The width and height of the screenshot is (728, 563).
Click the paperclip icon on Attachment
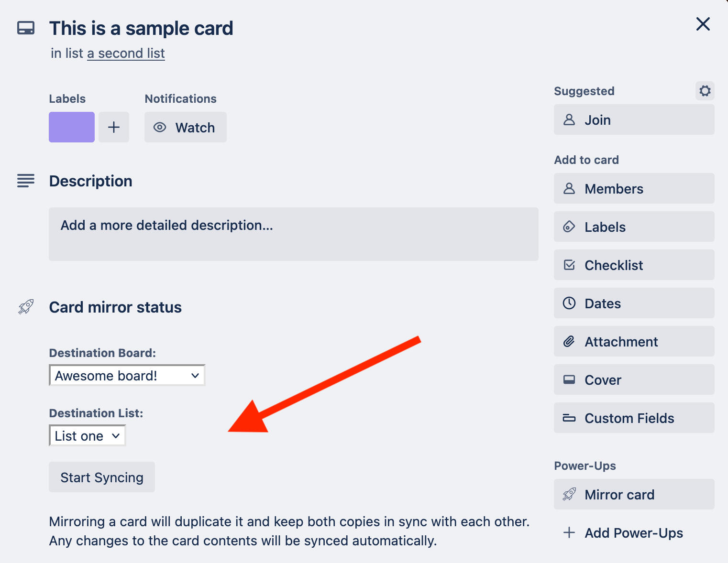pos(569,341)
